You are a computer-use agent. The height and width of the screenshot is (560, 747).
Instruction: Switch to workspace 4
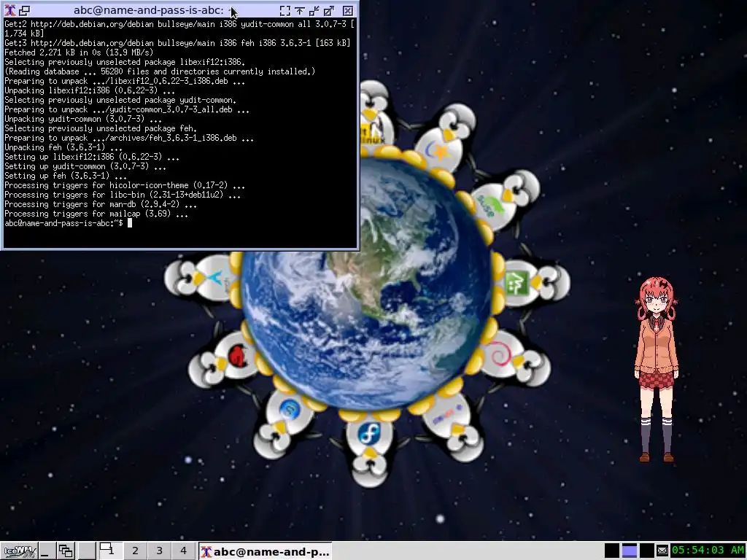point(183,551)
